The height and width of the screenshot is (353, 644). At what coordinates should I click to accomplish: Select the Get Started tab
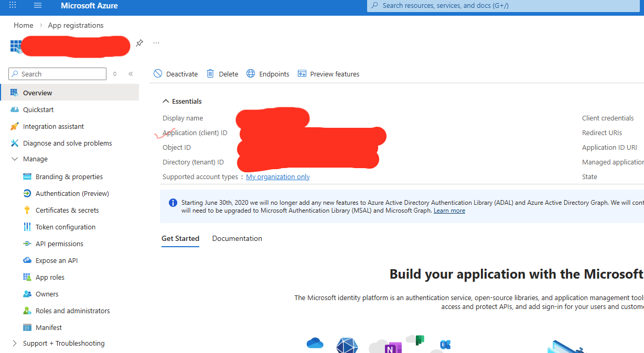180,238
